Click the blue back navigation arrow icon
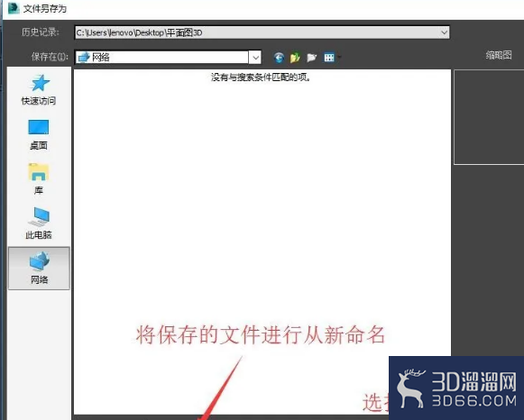This screenshot has width=524, height=420. pos(279,58)
